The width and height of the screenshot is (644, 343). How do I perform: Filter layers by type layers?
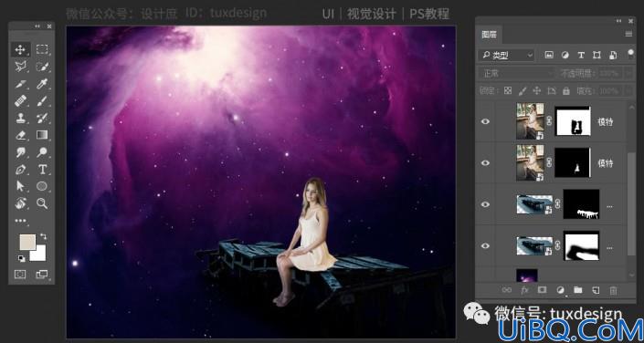tap(581, 56)
